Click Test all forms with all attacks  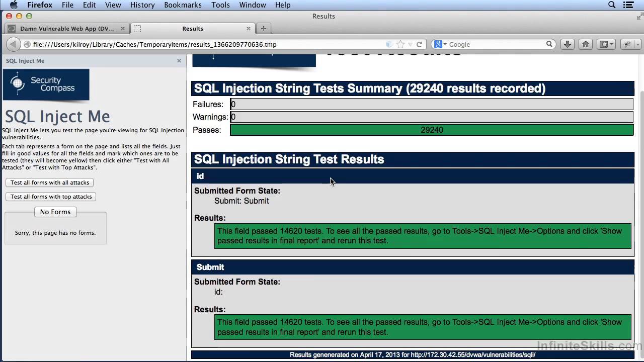[50, 183]
